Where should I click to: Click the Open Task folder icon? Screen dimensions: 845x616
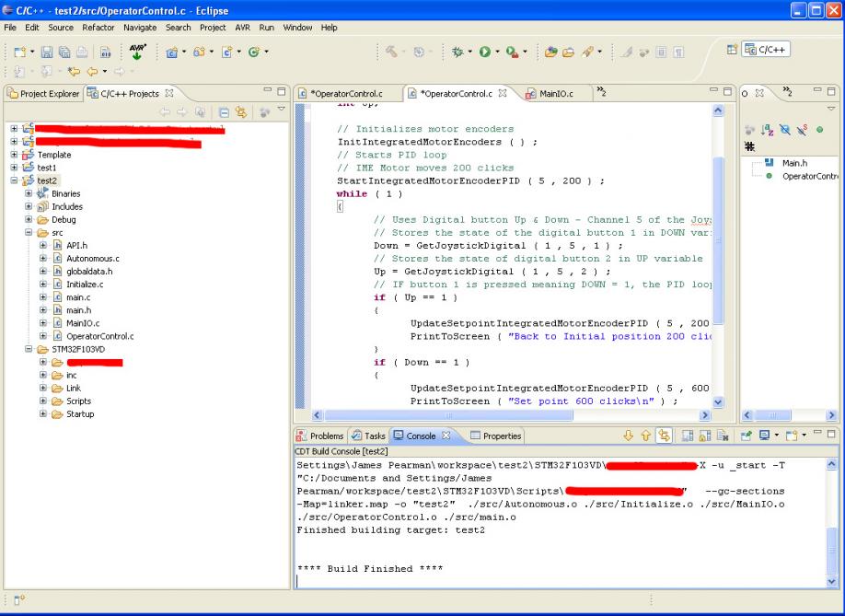(569, 52)
